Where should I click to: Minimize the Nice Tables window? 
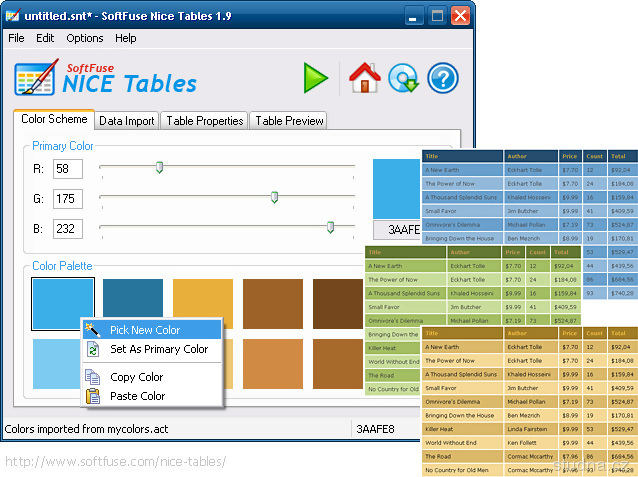pyautogui.click(x=413, y=16)
